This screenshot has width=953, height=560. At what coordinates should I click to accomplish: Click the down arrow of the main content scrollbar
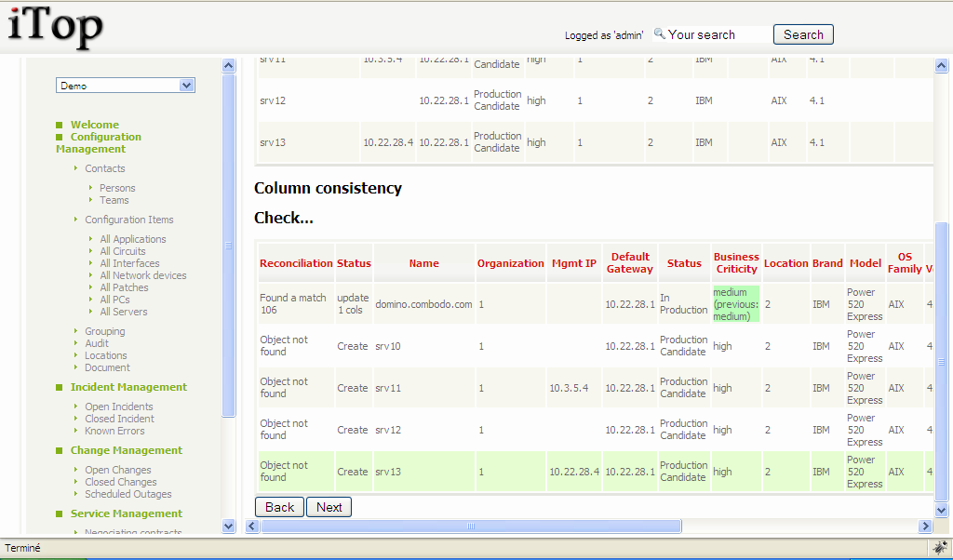click(941, 510)
